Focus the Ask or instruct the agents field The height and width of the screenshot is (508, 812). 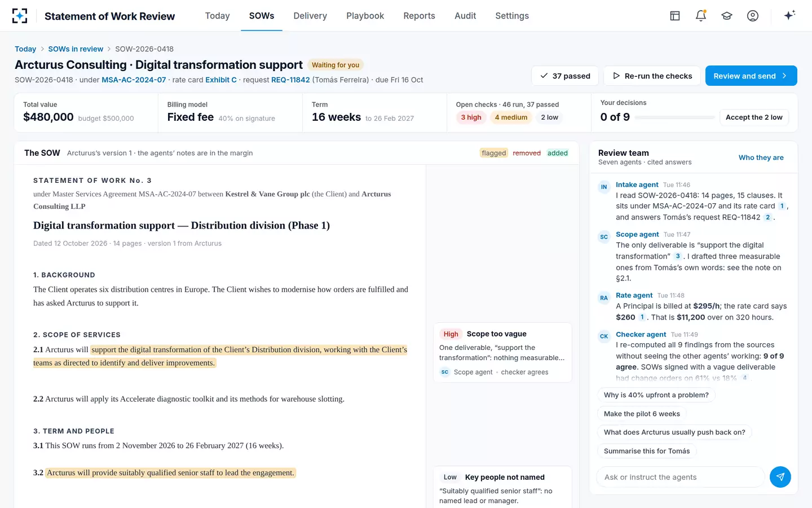(680, 477)
